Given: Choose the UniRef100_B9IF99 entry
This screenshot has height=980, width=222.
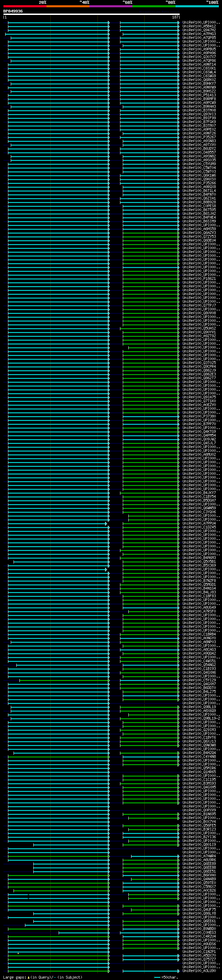Looking at the screenshot, I should [x=199, y=118].
